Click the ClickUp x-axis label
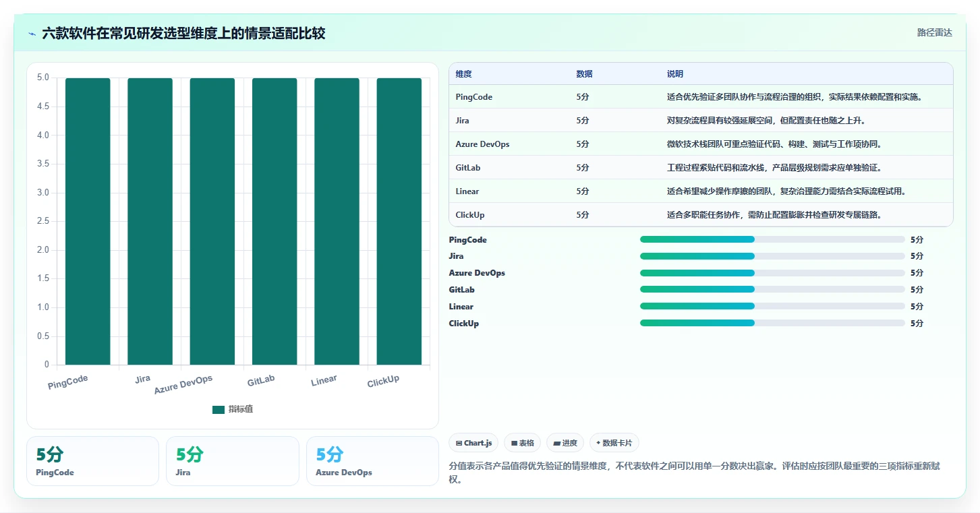This screenshot has height=513, width=980. (383, 382)
